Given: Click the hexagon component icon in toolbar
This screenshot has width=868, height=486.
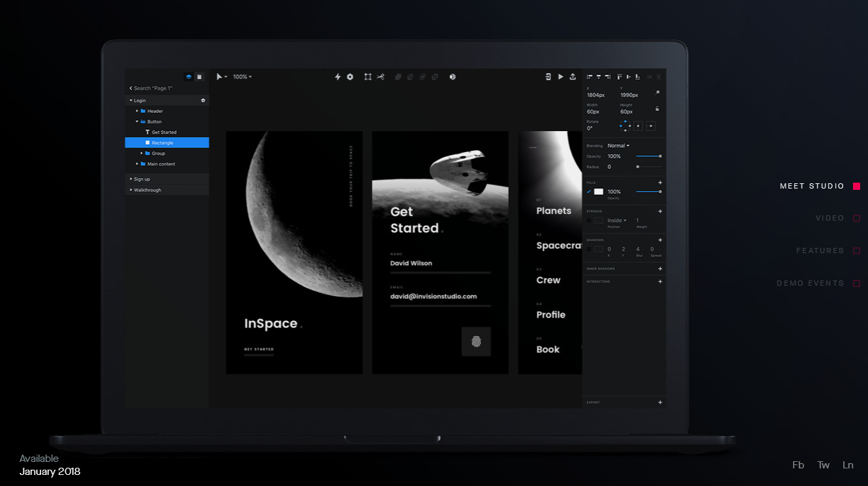Looking at the screenshot, I should 350,77.
